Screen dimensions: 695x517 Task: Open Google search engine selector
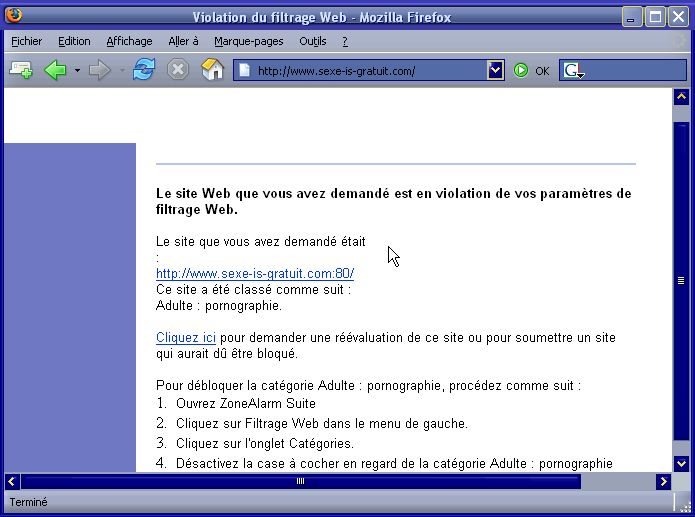(x=573, y=70)
